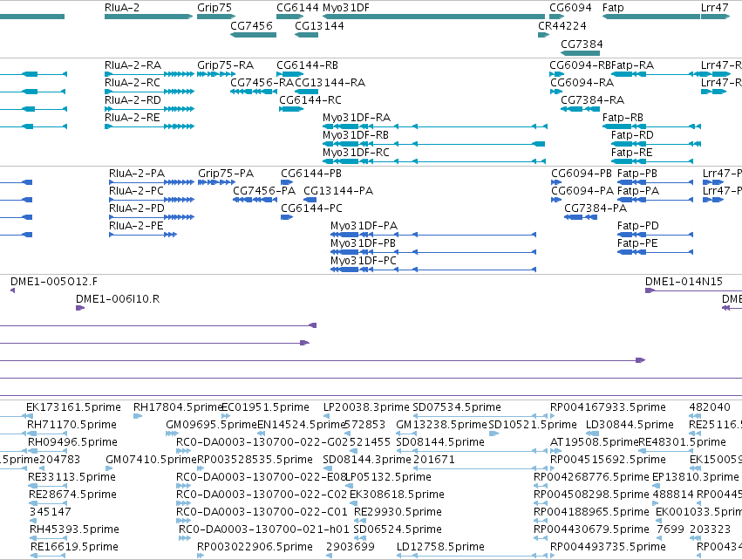This screenshot has height=560, width=742.
Task: Select the Fatp gene bar
Action: click(x=651, y=17)
